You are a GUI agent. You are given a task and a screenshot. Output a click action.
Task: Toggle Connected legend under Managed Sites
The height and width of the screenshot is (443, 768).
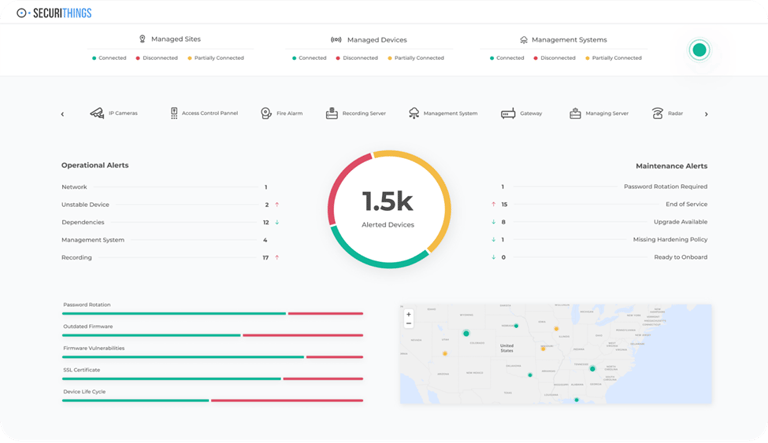click(x=109, y=58)
